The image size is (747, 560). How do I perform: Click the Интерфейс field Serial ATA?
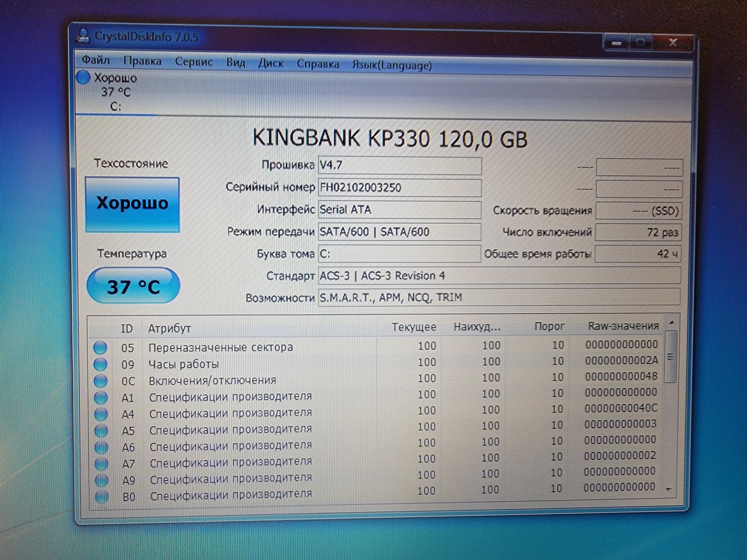(400, 210)
